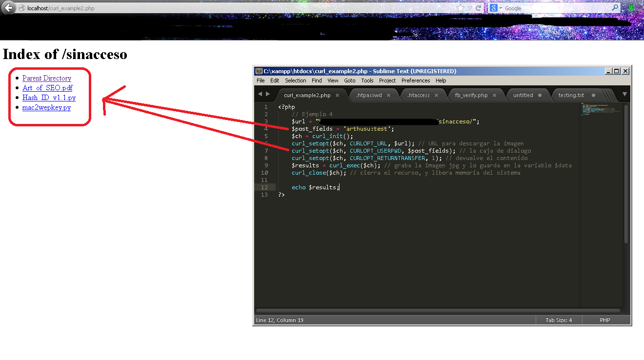Open the Parent Directory link
Screen dimensions: 644x360
click(46, 78)
